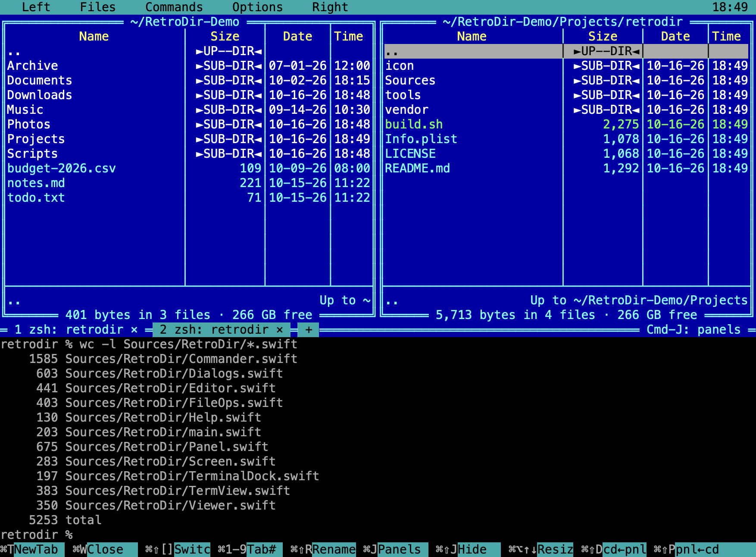Select the LICENSE file

pyautogui.click(x=566, y=154)
